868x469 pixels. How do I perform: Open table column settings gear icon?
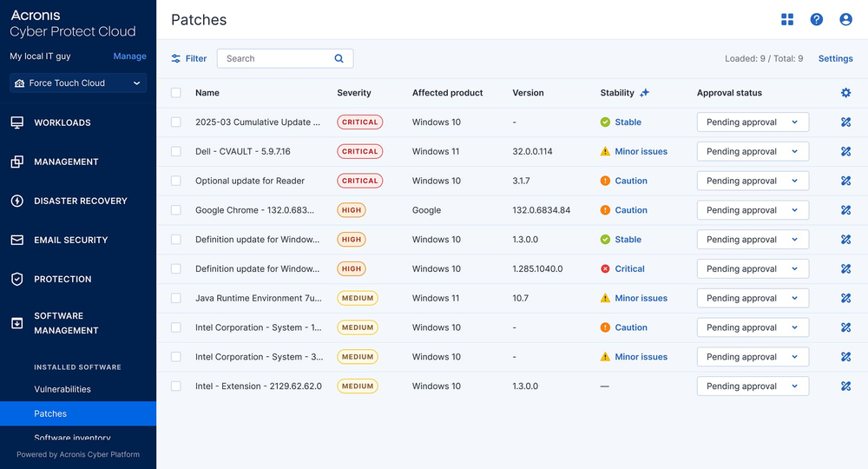click(x=845, y=93)
